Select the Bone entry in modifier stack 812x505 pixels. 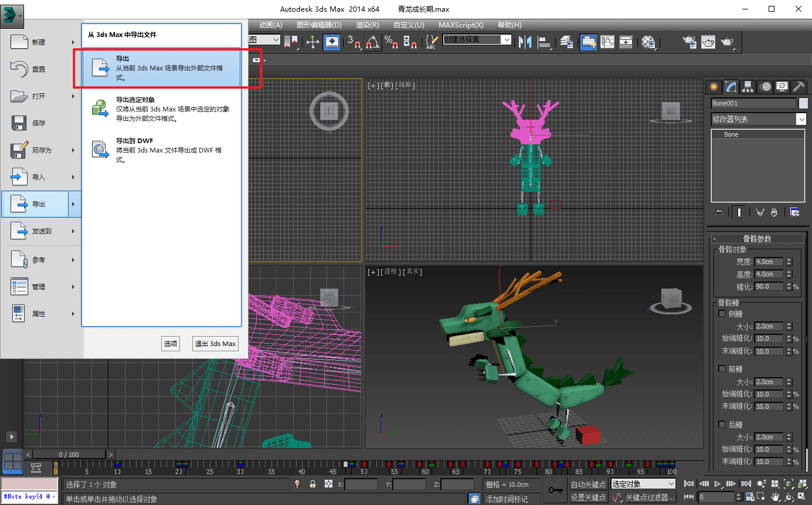758,134
